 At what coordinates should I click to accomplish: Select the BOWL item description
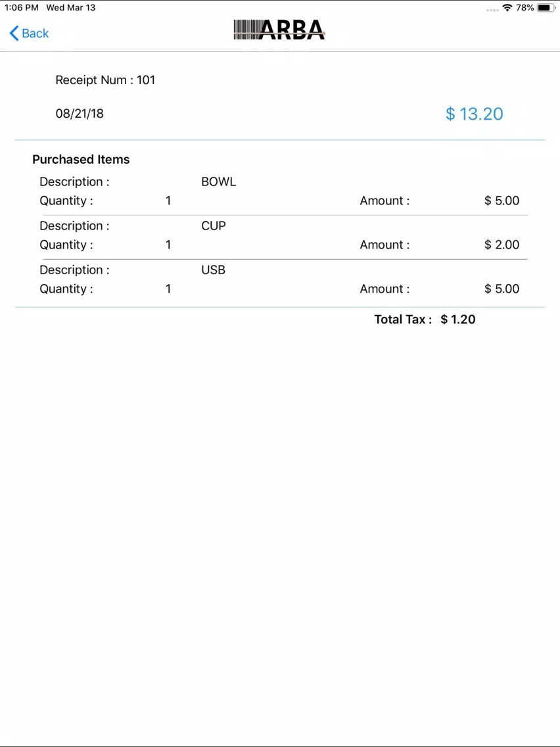click(x=218, y=182)
